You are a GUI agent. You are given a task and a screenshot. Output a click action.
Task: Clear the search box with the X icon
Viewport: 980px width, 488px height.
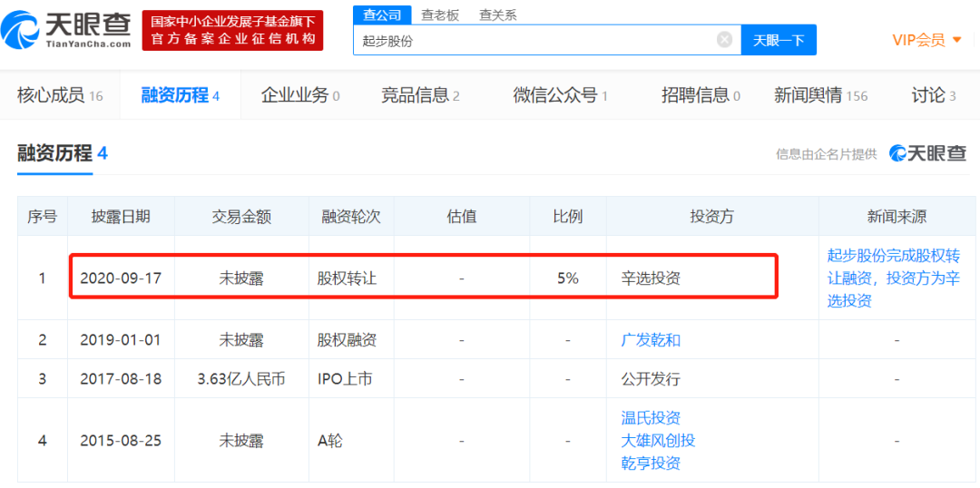coord(724,41)
